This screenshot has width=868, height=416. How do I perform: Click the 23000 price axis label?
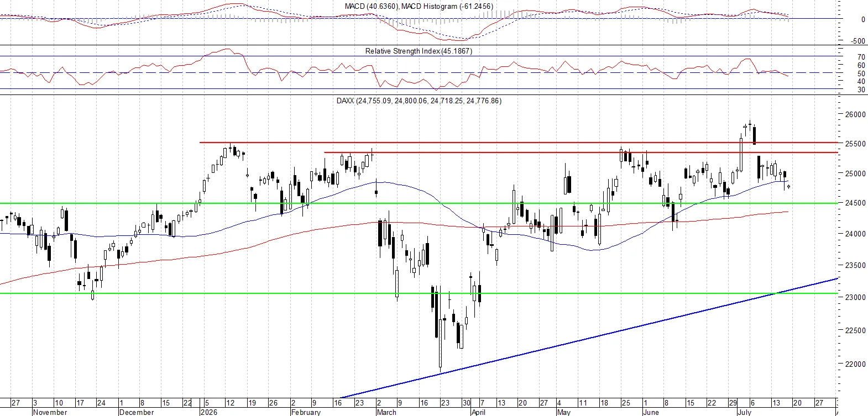[x=855, y=297]
